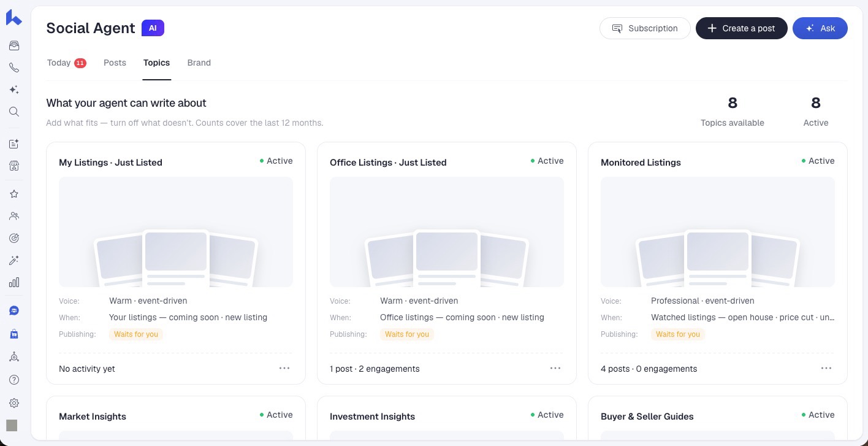Switch to the Brand tab
868x446 pixels.
tap(199, 63)
